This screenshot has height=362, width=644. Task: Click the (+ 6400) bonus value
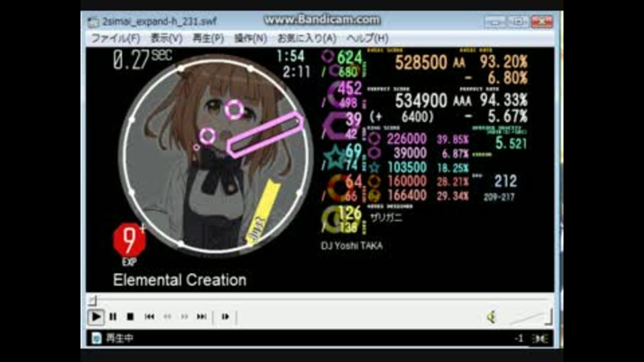[401, 117]
